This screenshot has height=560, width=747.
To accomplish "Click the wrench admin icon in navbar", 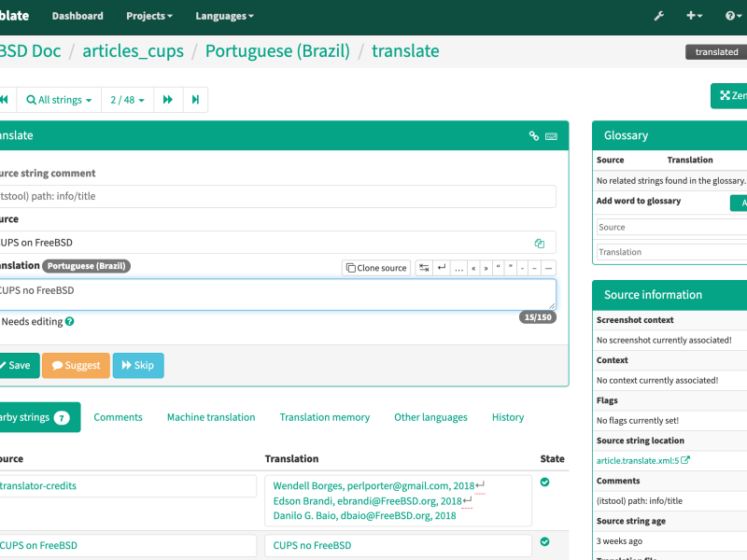I will [x=659, y=16].
